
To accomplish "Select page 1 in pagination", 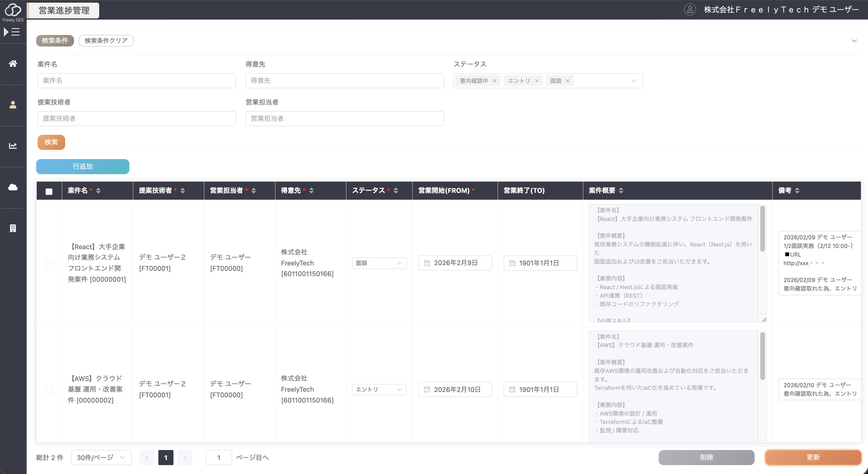I will pos(166,457).
